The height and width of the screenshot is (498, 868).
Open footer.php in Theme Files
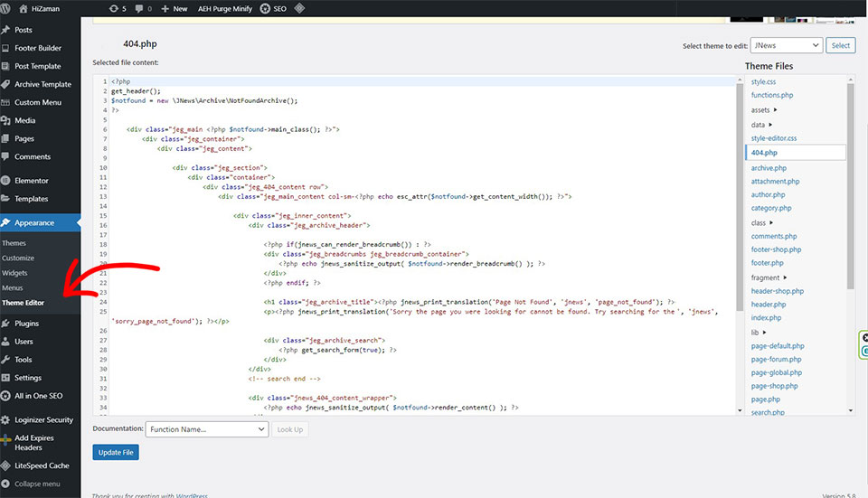(x=768, y=263)
